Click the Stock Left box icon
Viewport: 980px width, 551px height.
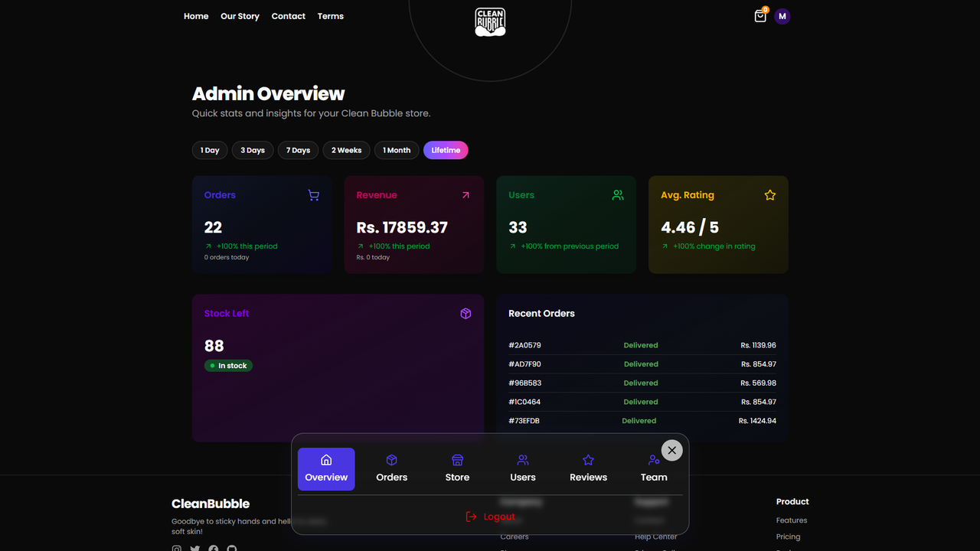click(x=465, y=314)
